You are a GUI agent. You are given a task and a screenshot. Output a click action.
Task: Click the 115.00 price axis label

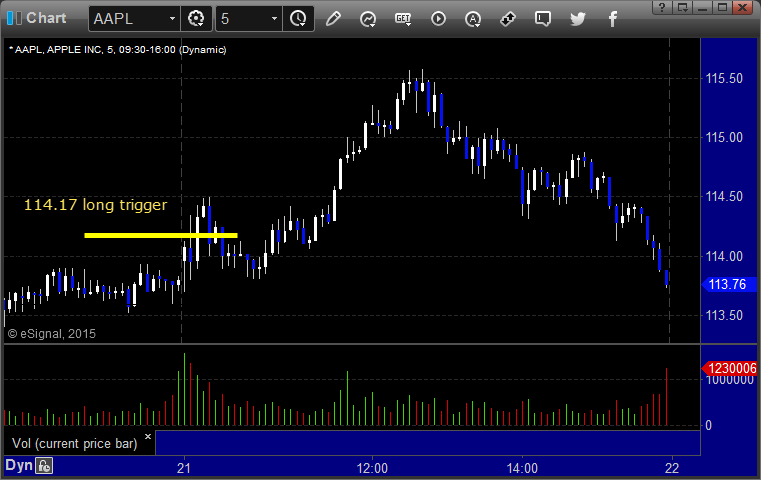coord(724,138)
